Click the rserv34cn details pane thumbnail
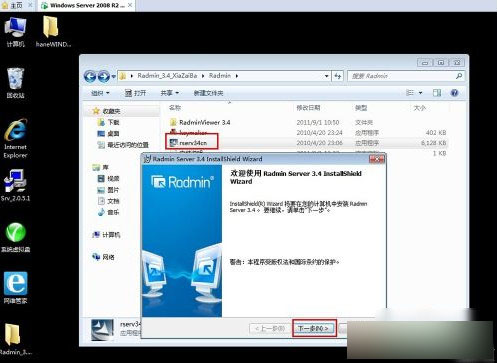497x363 pixels. (102, 330)
